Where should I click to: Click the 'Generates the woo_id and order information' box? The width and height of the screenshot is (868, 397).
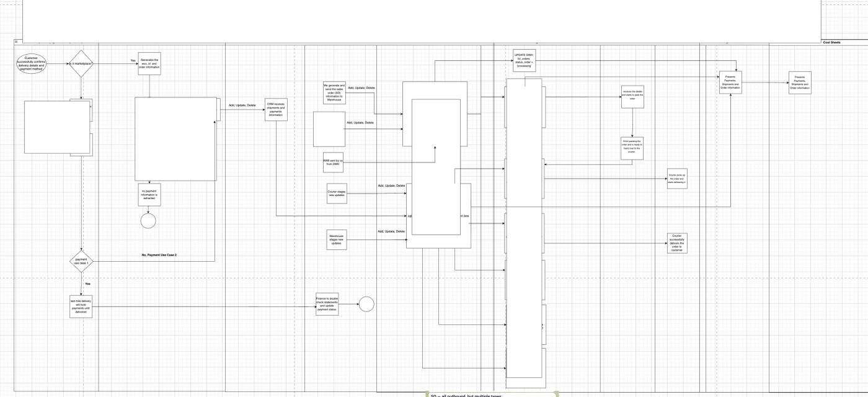point(149,63)
